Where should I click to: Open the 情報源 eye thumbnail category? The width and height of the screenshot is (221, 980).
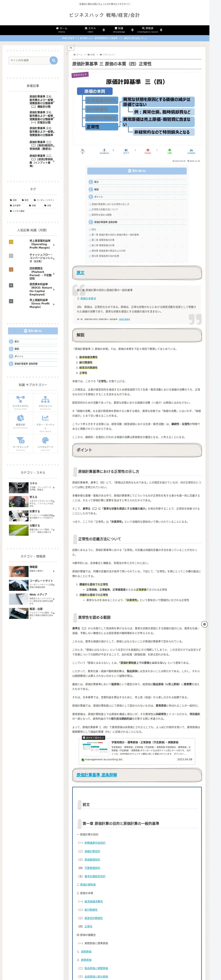point(18,571)
